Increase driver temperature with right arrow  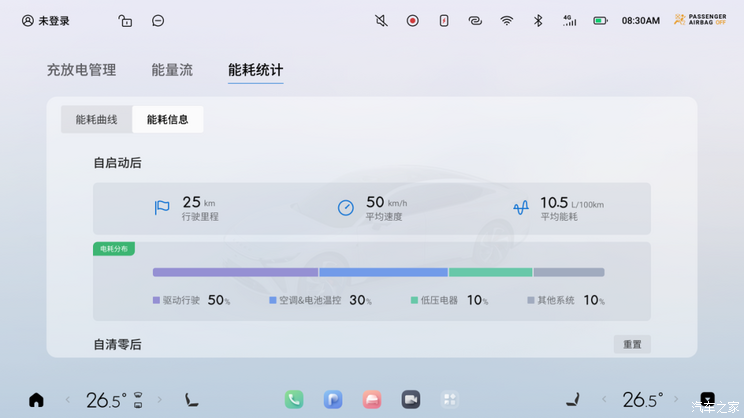159,400
